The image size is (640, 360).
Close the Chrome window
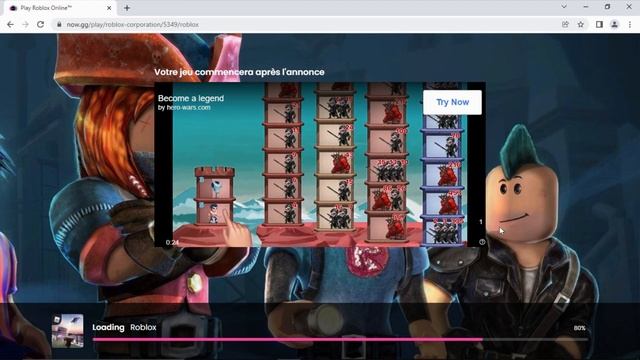[x=629, y=7]
